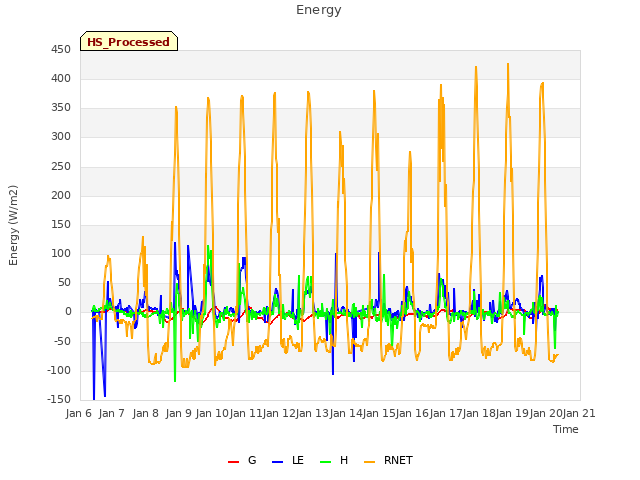Click the orange RNET legend swatch
This screenshot has height=480, width=640.
tap(369, 462)
